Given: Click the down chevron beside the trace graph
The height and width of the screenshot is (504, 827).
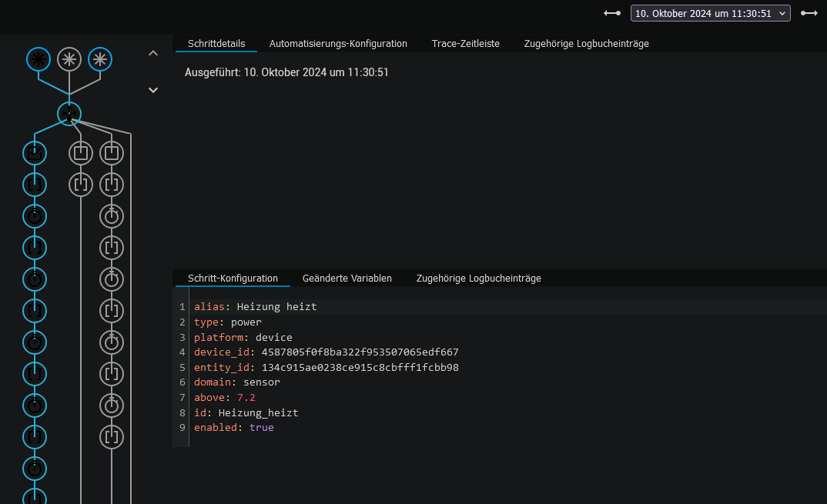Looking at the screenshot, I should coord(153,90).
